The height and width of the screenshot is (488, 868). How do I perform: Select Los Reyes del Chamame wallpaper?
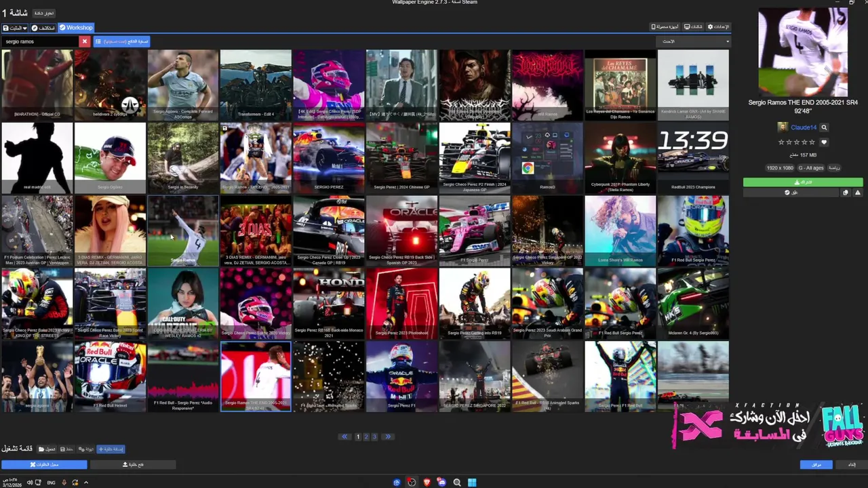[620, 85]
